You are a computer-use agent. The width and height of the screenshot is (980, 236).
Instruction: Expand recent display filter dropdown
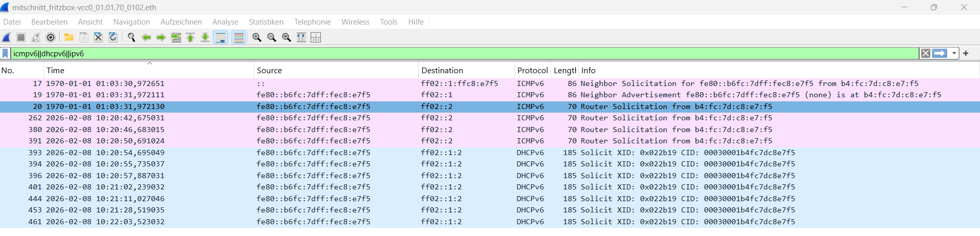point(954,53)
